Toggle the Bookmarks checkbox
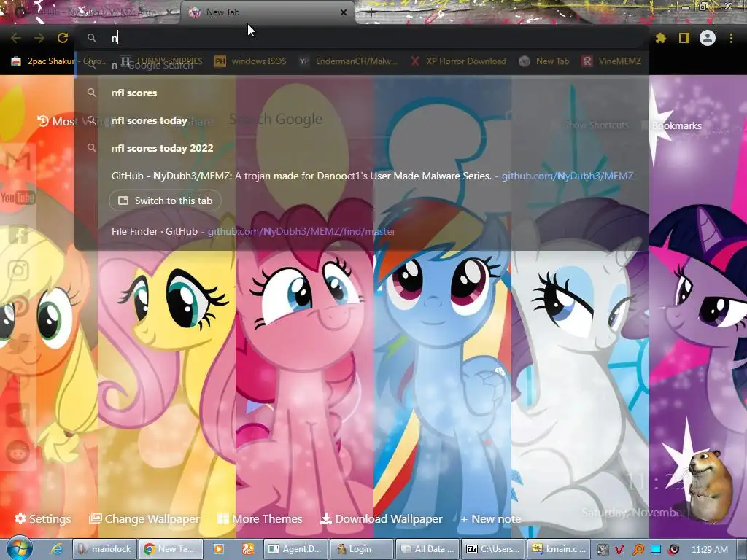 [645, 125]
